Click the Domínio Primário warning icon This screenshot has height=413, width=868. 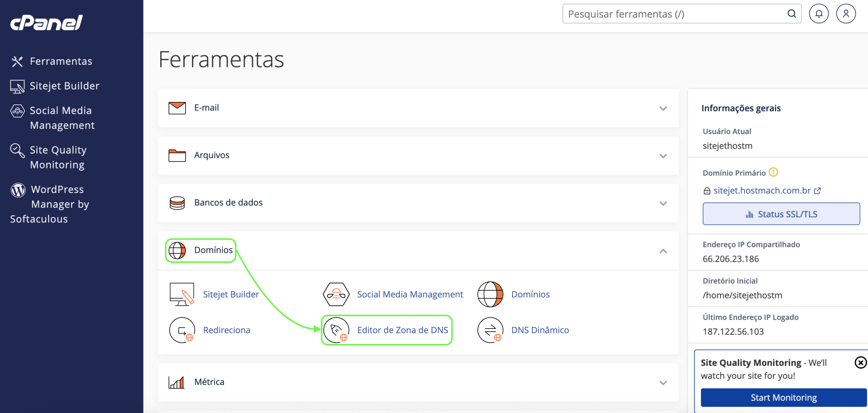pos(773,172)
